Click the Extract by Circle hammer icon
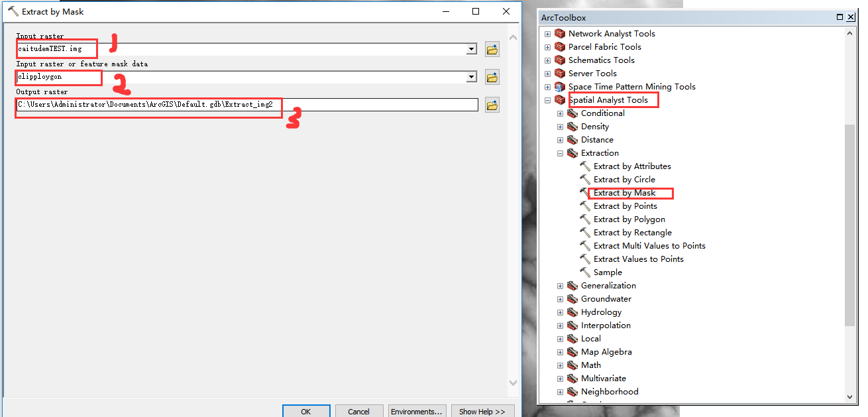 pos(585,180)
